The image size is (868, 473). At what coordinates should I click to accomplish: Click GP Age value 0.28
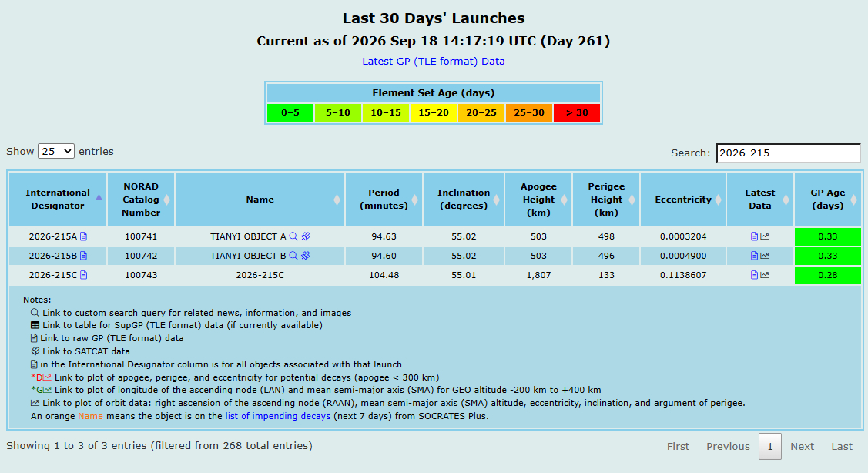(x=828, y=275)
